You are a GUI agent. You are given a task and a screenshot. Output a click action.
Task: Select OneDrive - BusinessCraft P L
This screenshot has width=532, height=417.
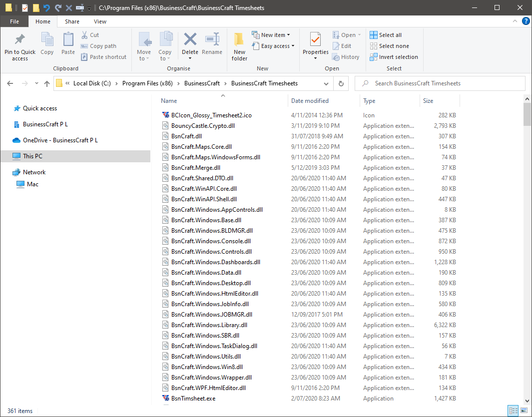60,140
